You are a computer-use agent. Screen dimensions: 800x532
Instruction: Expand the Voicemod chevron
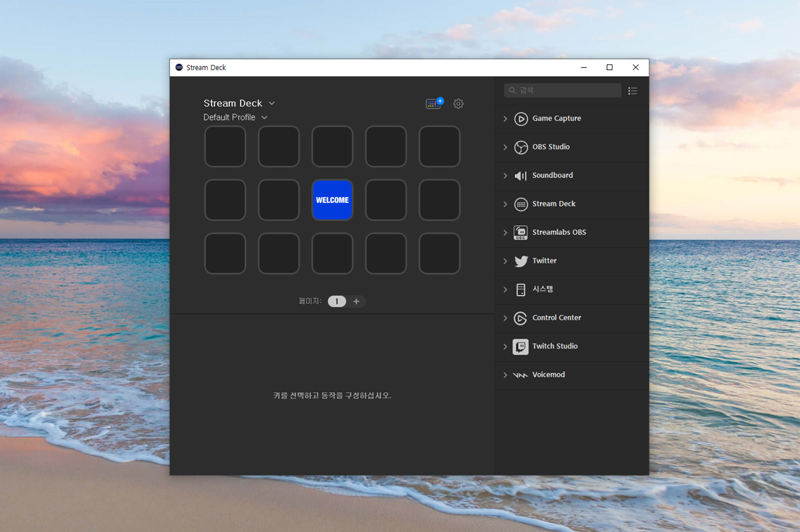(x=506, y=375)
